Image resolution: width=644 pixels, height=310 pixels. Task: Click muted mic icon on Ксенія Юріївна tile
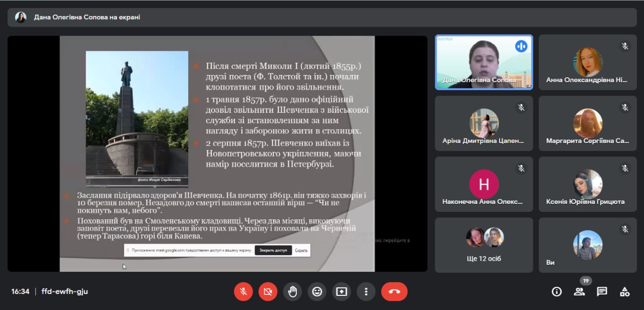pos(625,169)
